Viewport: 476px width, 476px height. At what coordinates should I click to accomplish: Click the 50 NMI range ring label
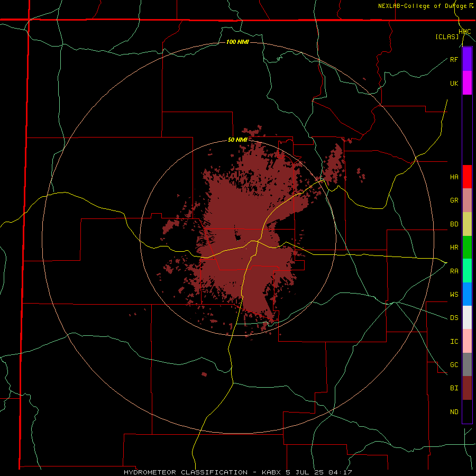237,140
